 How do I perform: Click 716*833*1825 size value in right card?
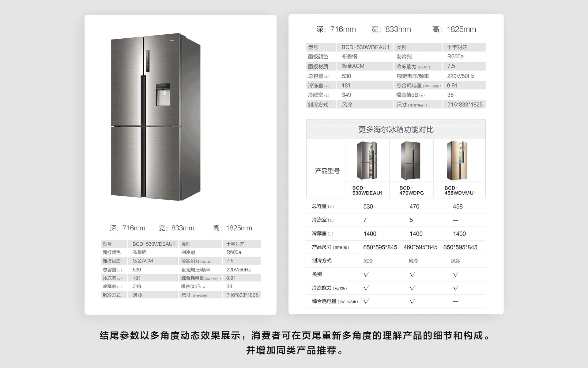click(x=465, y=105)
